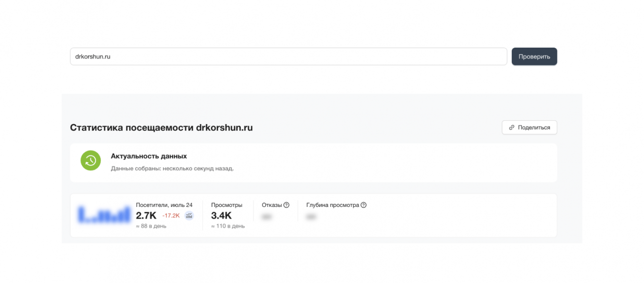Click the Посетители, июль 24 label
Image resolution: width=644 pixels, height=283 pixels.
[x=164, y=205]
